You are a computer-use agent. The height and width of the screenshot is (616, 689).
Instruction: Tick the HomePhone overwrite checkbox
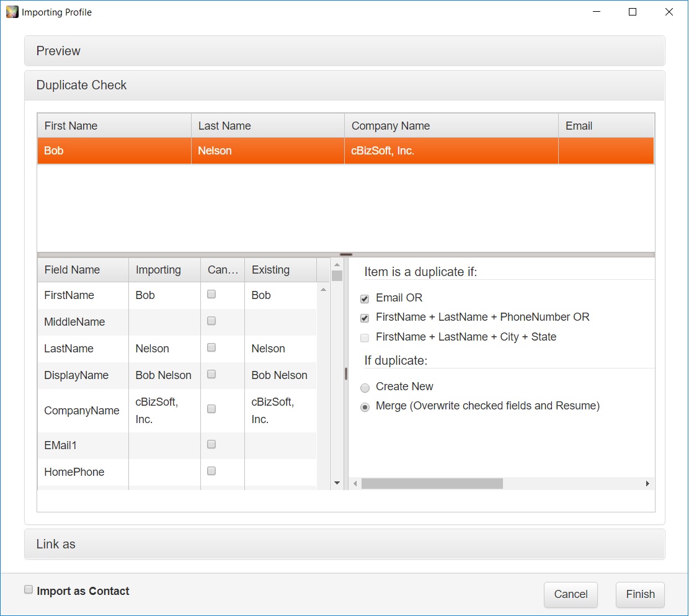[211, 471]
